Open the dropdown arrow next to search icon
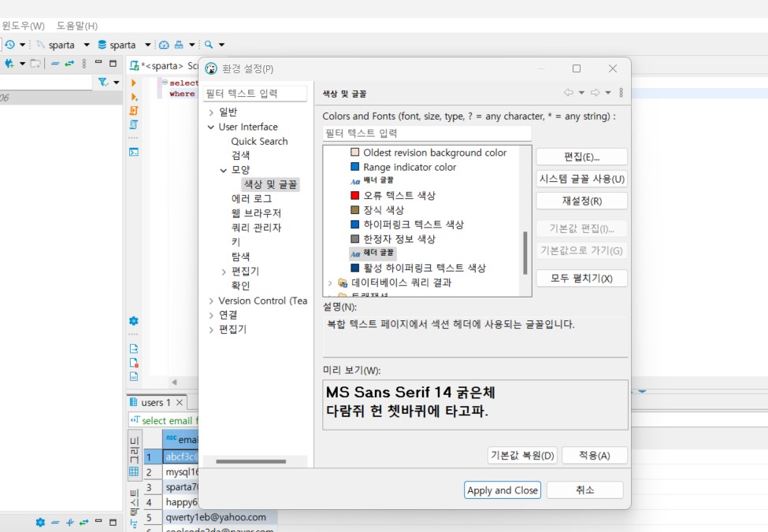768x532 pixels. pyautogui.click(x=221, y=45)
